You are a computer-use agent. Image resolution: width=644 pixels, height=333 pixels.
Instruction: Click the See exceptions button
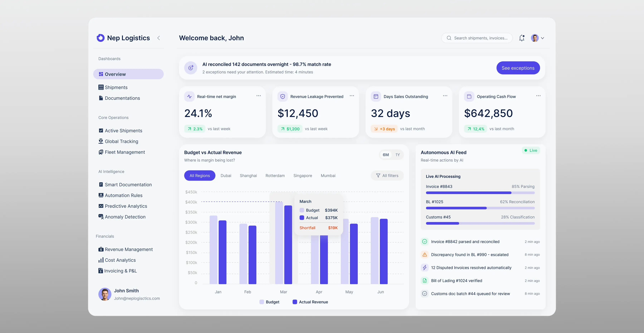point(518,68)
